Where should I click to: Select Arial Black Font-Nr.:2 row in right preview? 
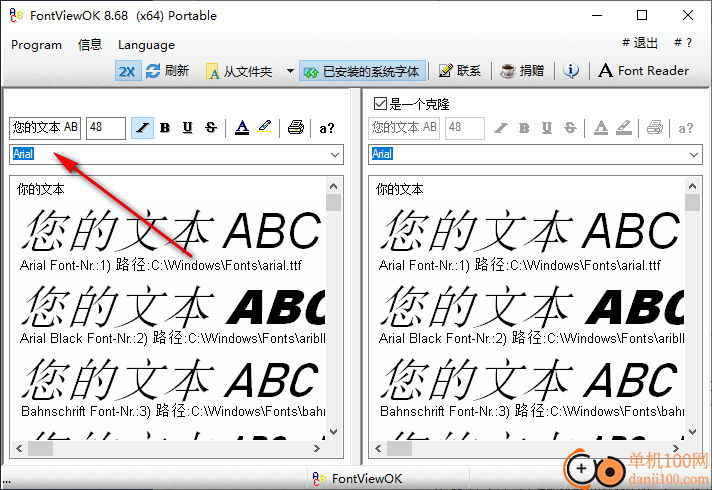point(531,338)
